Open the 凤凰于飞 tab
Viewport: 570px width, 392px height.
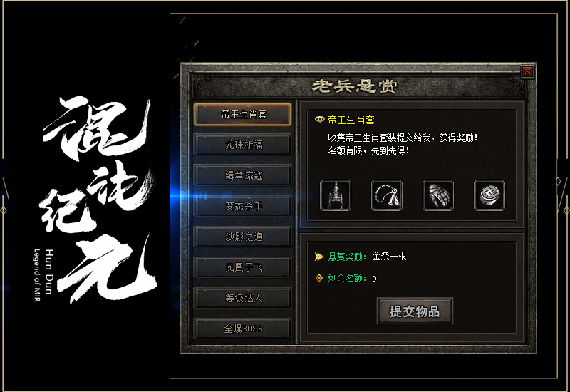point(242,267)
